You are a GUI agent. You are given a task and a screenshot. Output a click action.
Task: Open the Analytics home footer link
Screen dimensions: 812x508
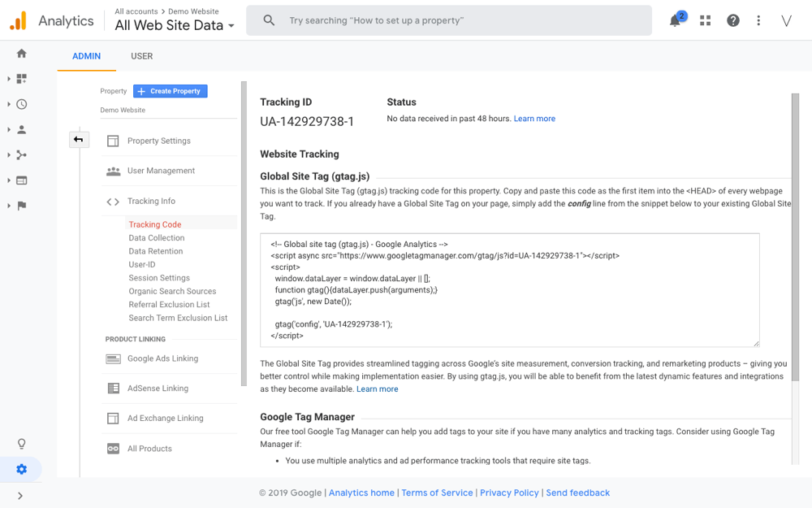(361, 493)
